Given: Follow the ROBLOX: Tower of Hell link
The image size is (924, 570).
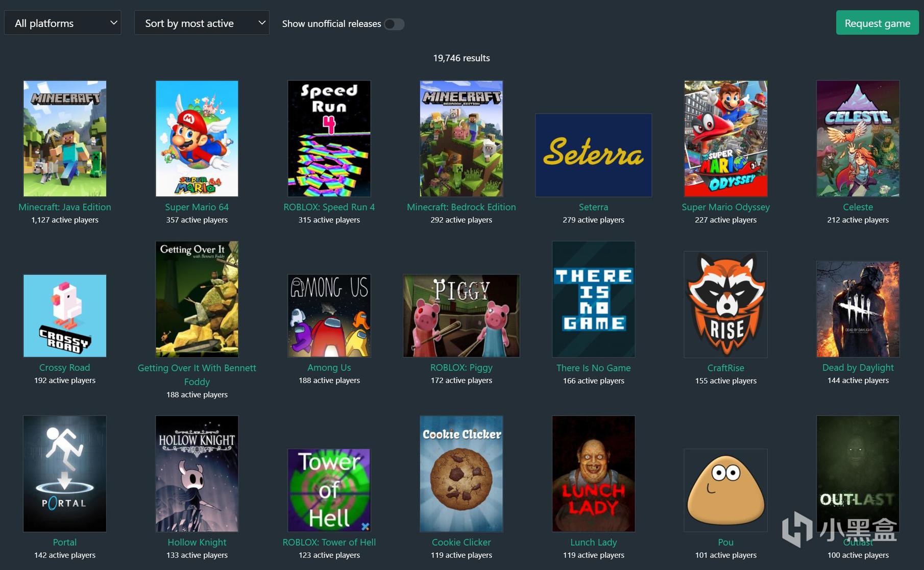Looking at the screenshot, I should (x=329, y=542).
